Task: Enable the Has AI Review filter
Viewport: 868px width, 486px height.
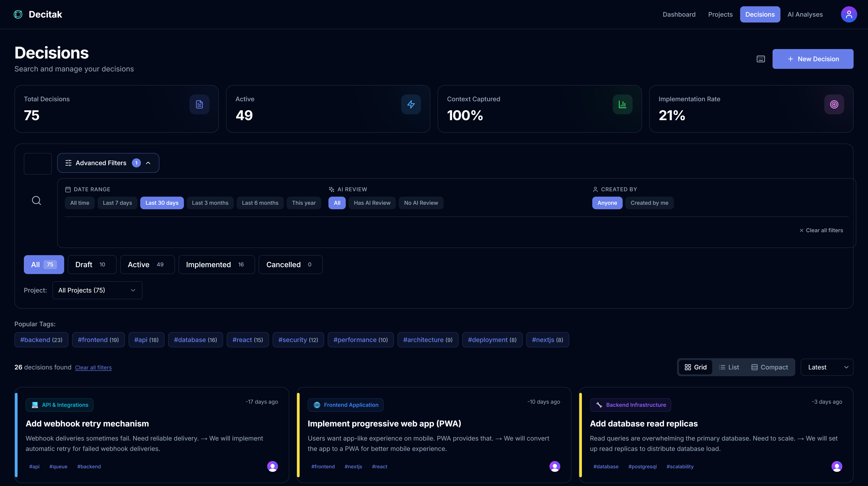Action: tap(372, 203)
